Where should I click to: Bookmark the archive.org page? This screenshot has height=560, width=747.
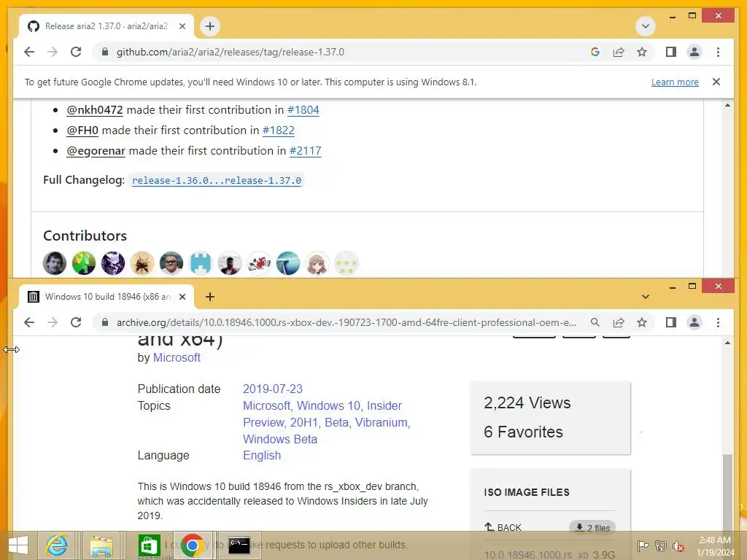click(x=642, y=322)
